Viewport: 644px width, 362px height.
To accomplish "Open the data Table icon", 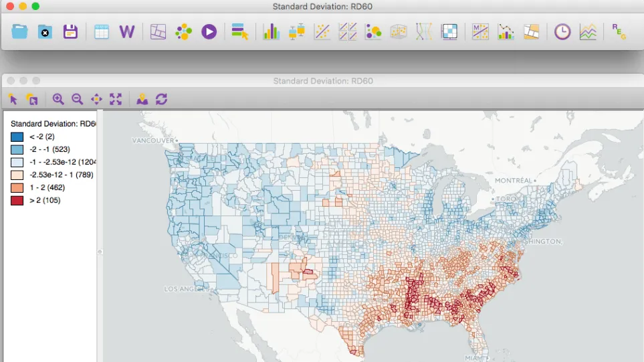I will pos(101,31).
